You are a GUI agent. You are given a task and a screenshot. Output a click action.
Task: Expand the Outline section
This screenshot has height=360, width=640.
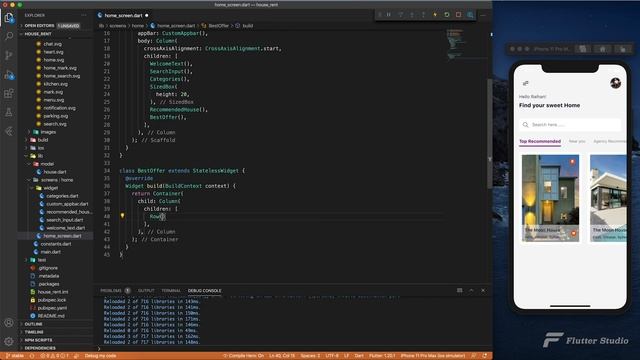(x=33, y=324)
